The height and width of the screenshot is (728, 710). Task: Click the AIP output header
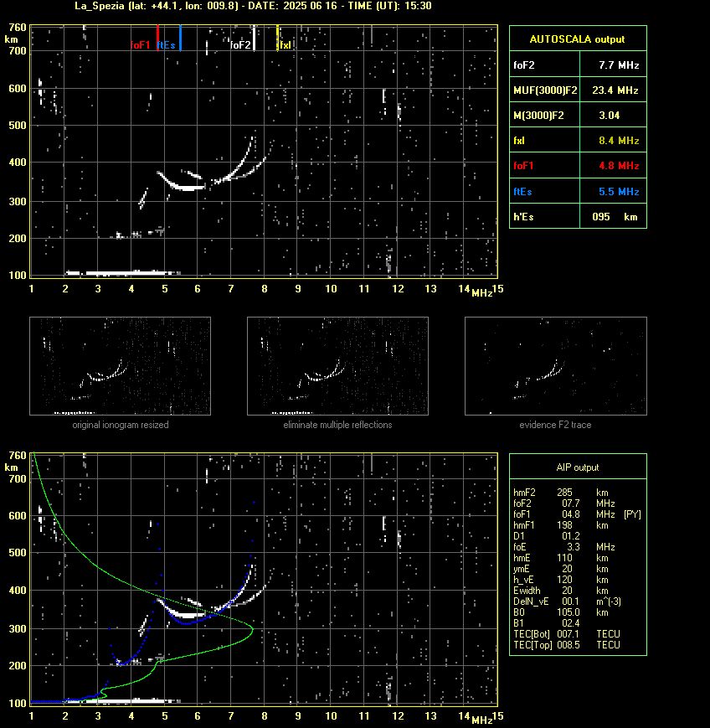click(578, 467)
